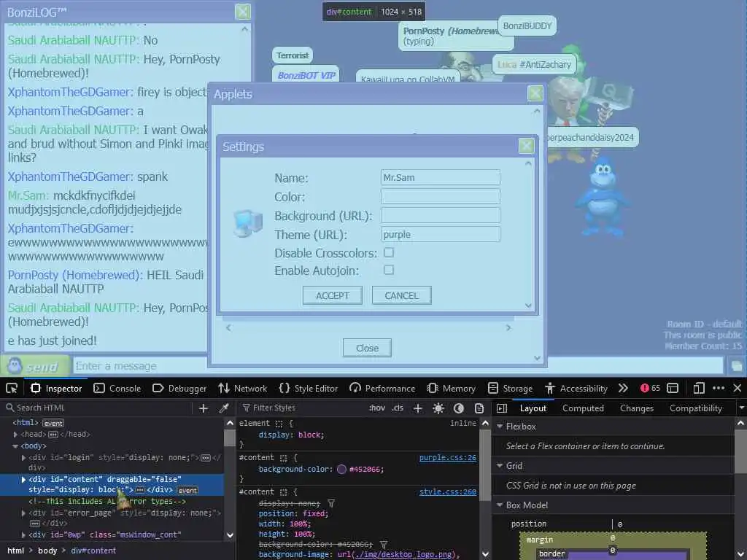
Task: Show all sidebar tabs dropdown
Action: click(741, 408)
